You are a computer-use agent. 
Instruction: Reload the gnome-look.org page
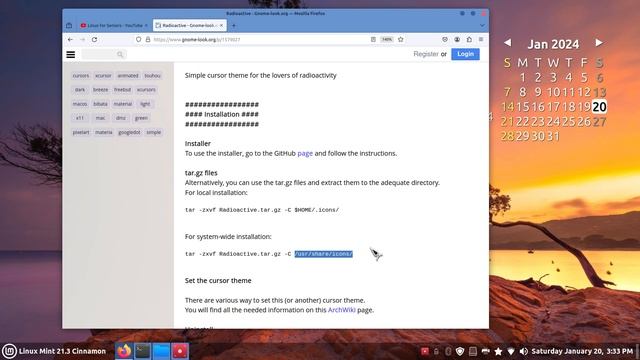[94, 40]
